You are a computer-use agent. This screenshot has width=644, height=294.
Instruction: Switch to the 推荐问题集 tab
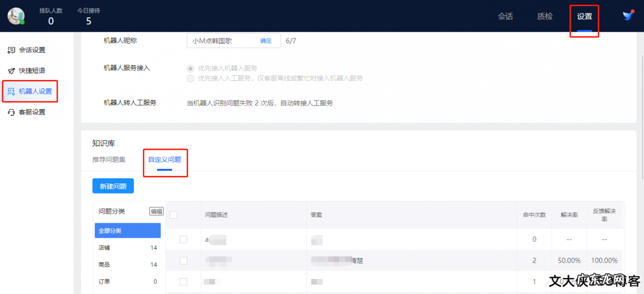pyautogui.click(x=110, y=160)
